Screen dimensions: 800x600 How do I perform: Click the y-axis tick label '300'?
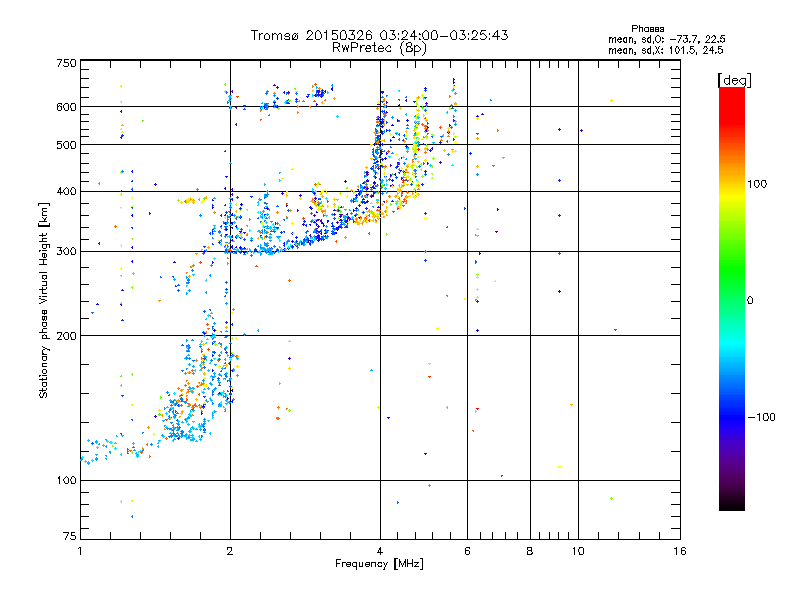[x=66, y=251]
